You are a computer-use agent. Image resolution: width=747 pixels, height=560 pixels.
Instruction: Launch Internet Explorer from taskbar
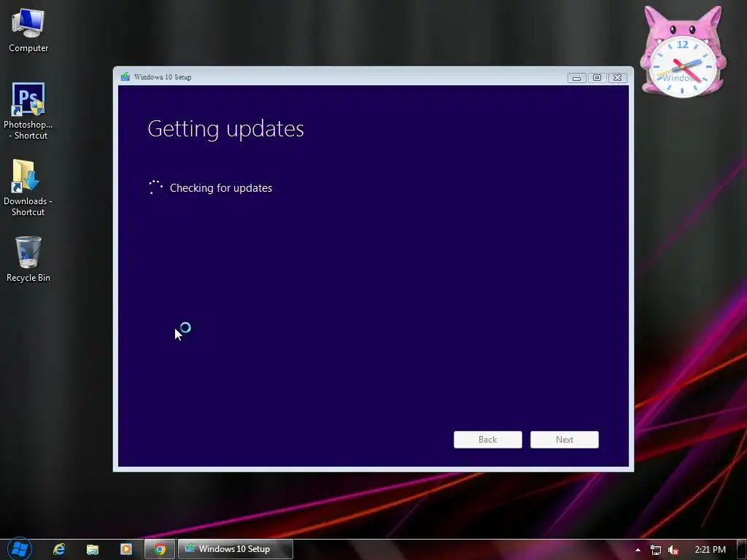(59, 549)
